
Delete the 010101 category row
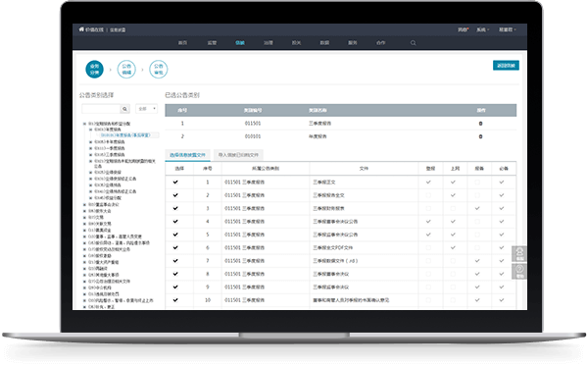480,136
